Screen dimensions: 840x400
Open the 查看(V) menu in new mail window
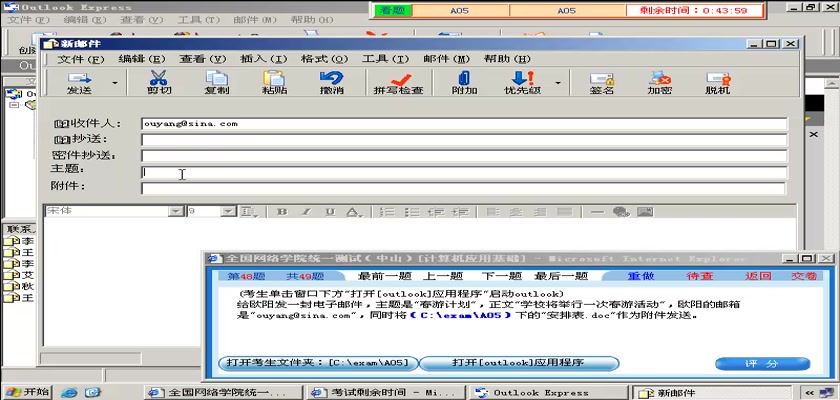[x=202, y=59]
